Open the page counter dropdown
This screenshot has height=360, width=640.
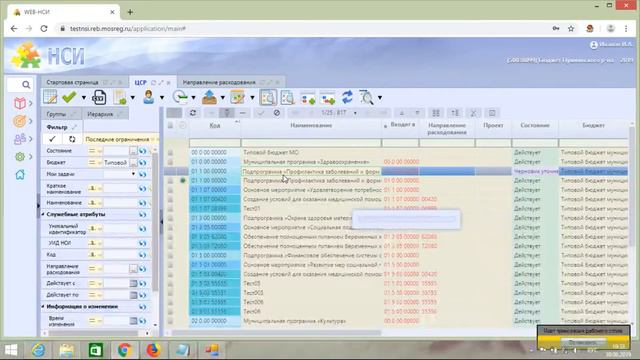[355, 113]
